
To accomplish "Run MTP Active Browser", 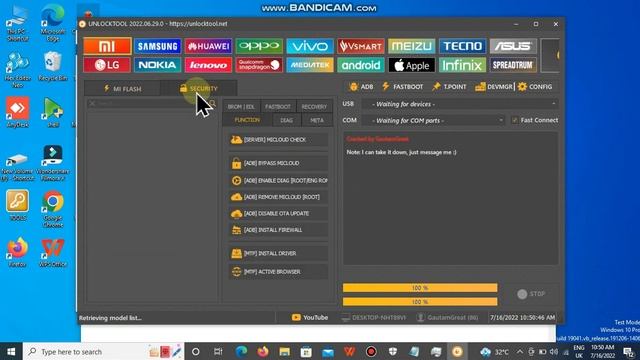I will 278,271.
